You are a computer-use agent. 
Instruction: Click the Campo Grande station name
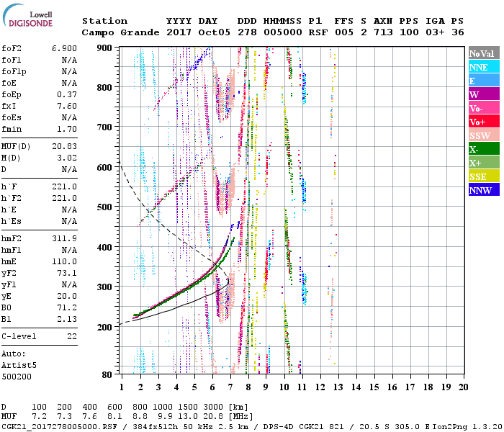coord(120,32)
